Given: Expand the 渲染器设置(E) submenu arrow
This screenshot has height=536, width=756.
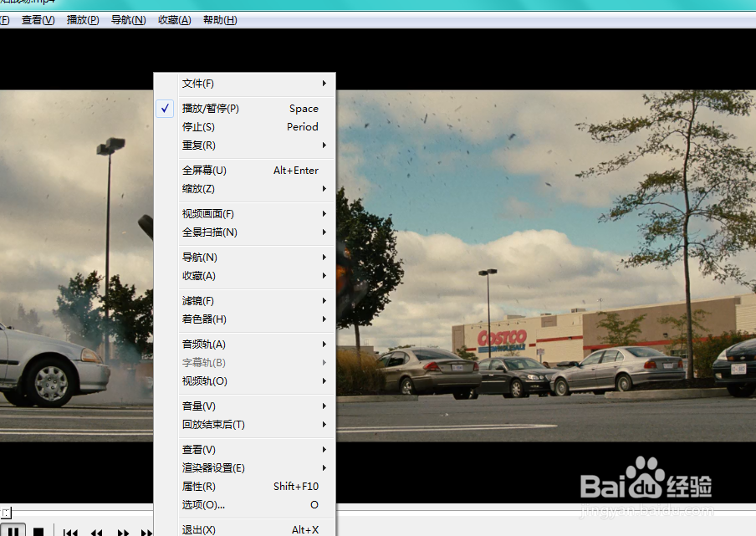Looking at the screenshot, I should (x=324, y=467).
